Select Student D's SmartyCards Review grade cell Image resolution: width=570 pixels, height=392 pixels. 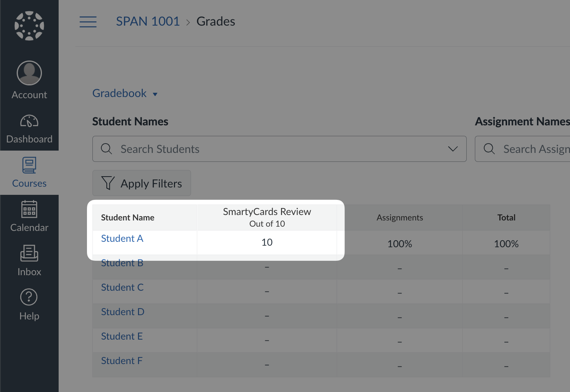[267, 316]
